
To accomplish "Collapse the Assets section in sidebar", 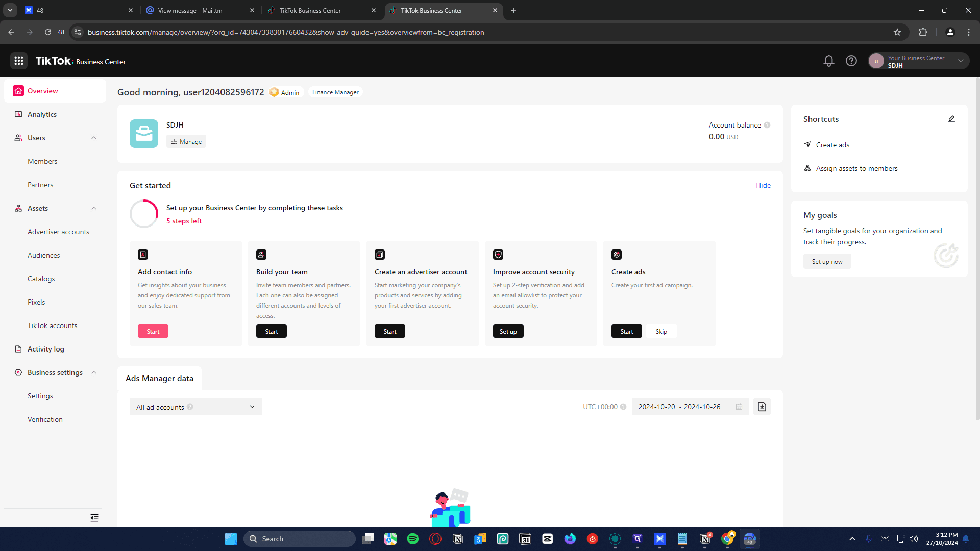I will coord(94,208).
